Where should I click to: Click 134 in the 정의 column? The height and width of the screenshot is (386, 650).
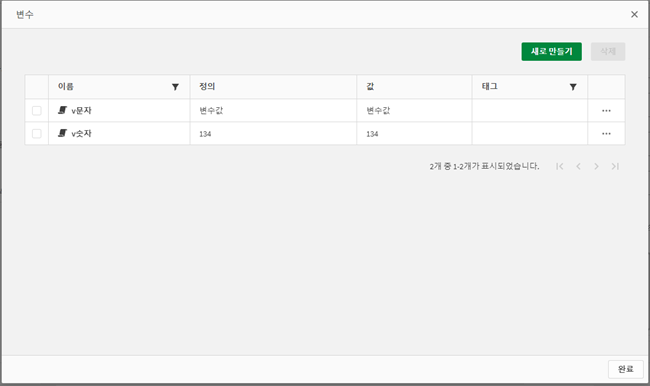(x=205, y=134)
